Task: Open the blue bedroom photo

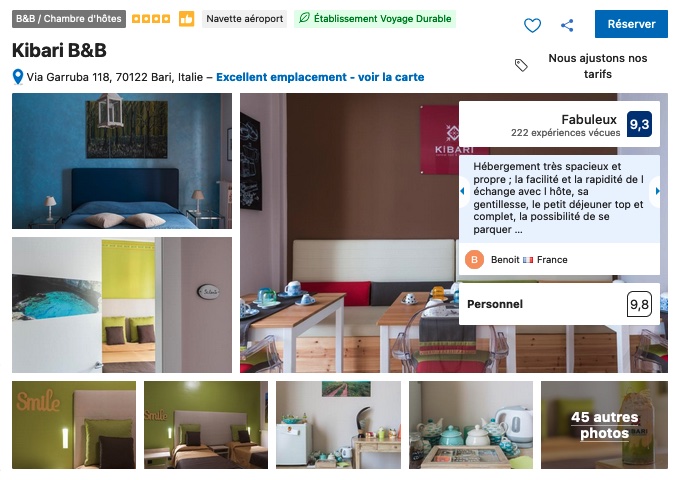Action: click(x=122, y=161)
